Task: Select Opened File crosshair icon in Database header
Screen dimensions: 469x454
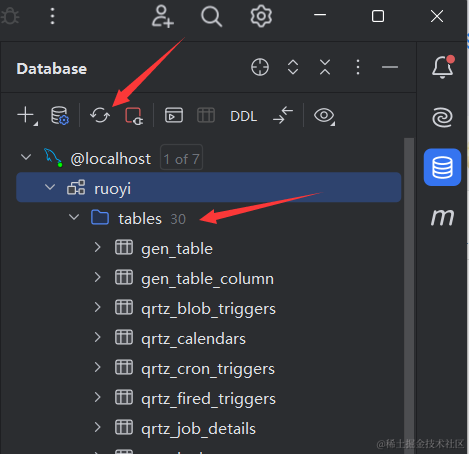Action: [260, 67]
